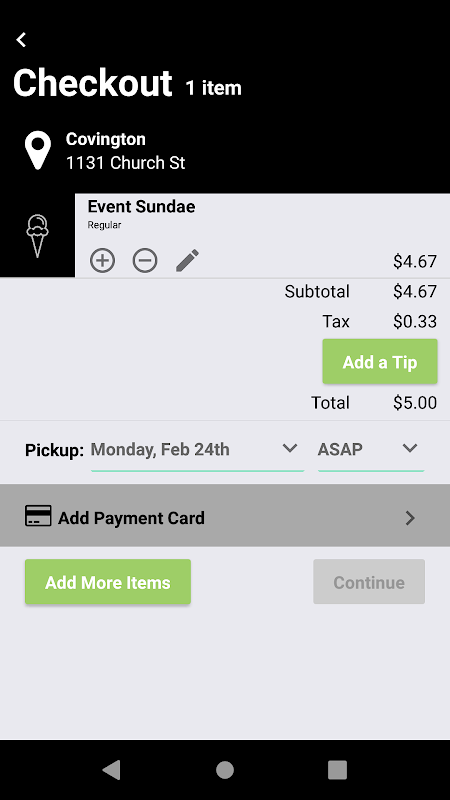Tap the Continue button

click(x=369, y=582)
